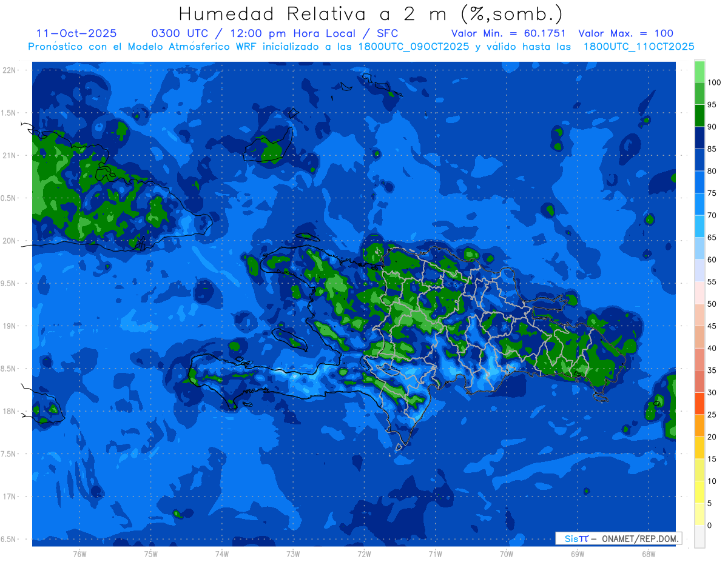Select the pale pink legend swatch between 50 and 55

(699, 293)
